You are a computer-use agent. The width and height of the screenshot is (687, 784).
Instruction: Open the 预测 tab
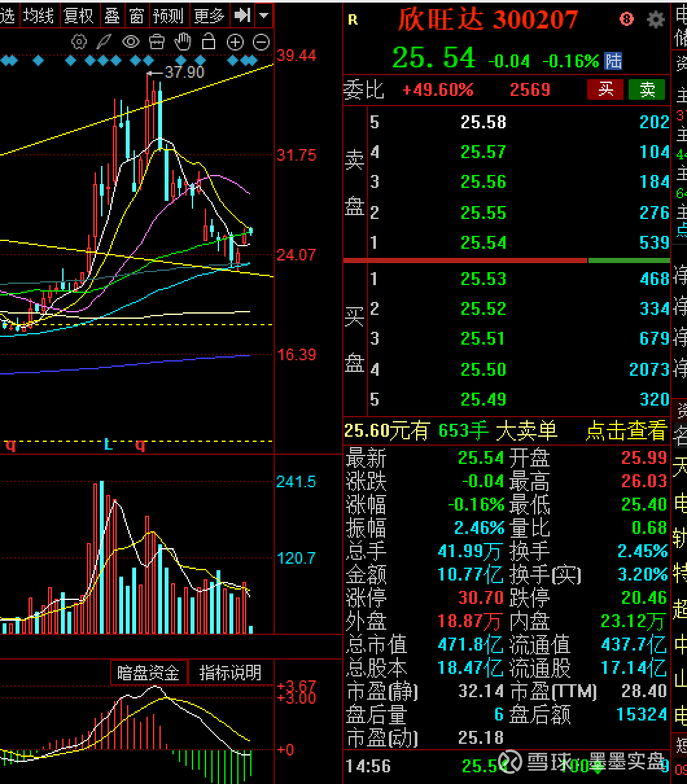pyautogui.click(x=169, y=15)
